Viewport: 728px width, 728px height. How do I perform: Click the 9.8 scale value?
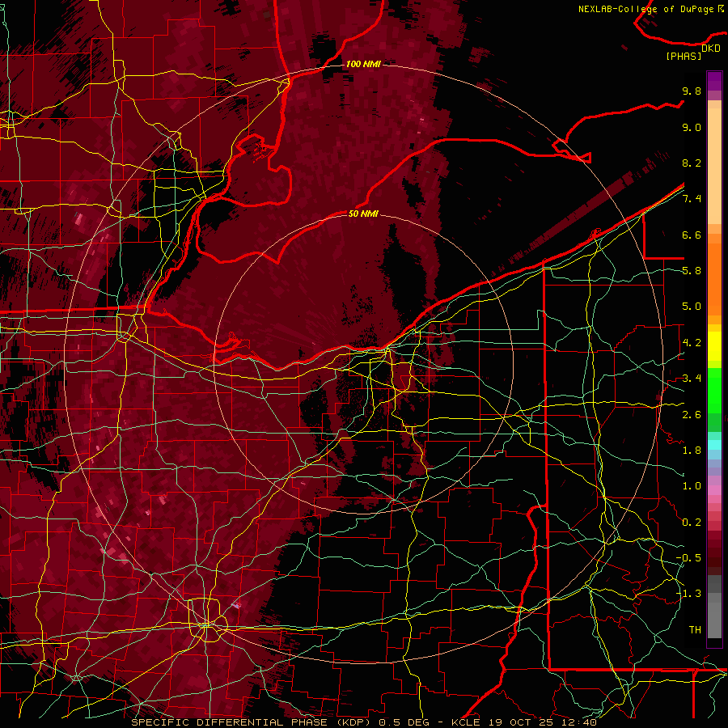pos(692,91)
